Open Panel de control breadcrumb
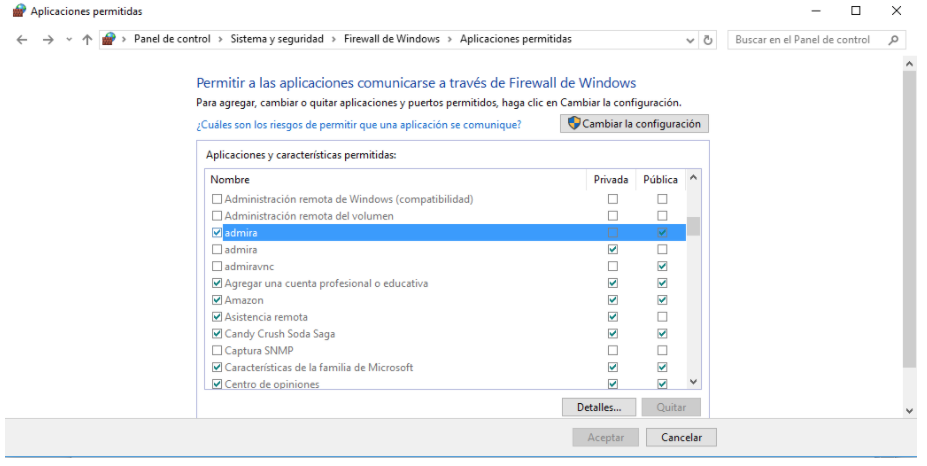Screen dimensions: 927x466 (x=172, y=39)
